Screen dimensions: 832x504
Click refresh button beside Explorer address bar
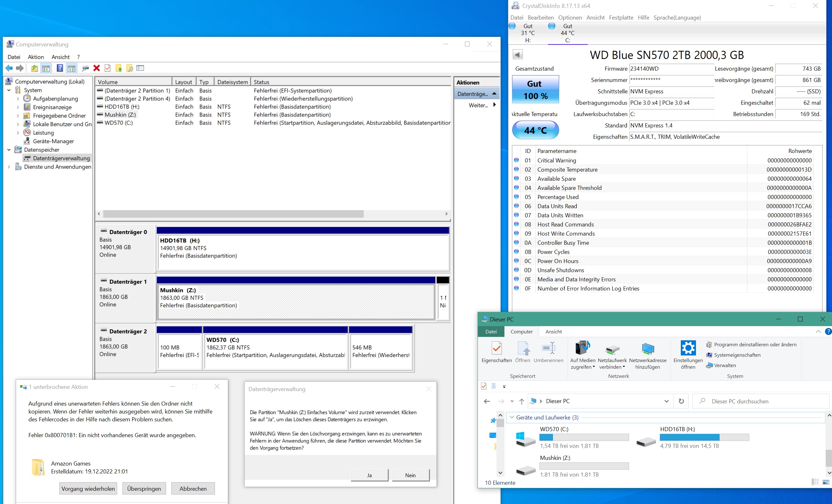click(x=681, y=401)
